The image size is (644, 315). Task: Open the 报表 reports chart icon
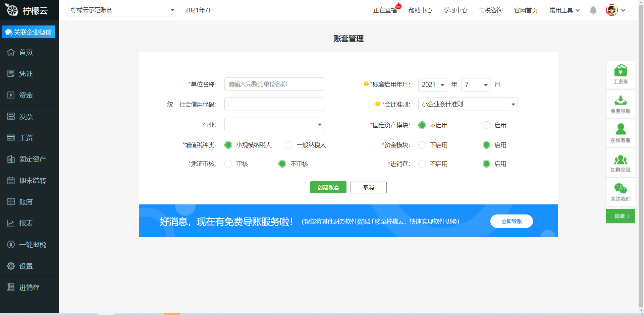pyautogui.click(x=11, y=223)
